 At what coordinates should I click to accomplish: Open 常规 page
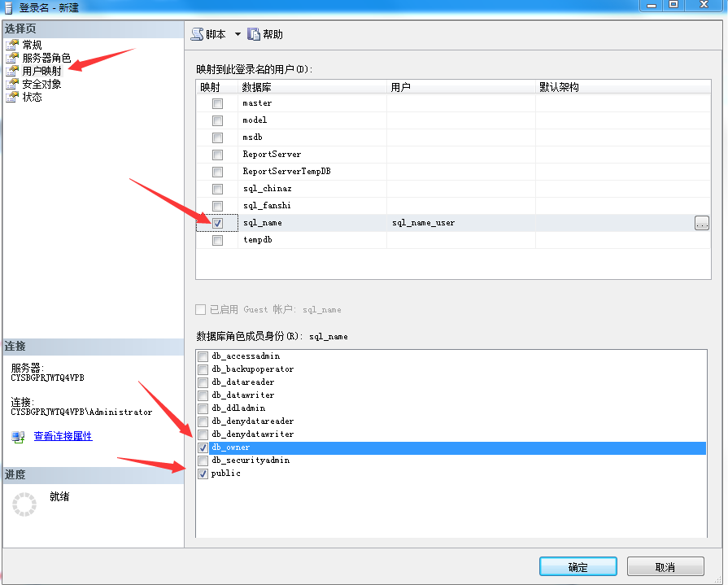point(32,45)
